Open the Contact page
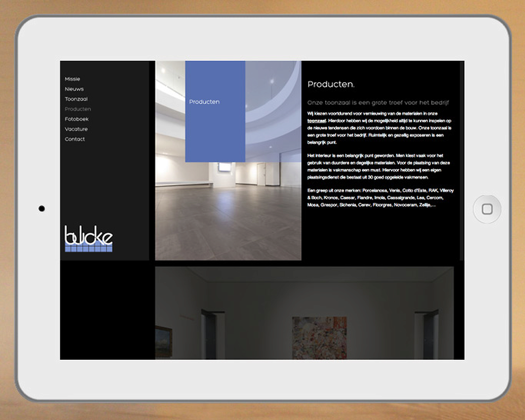The image size is (525, 420). click(75, 139)
